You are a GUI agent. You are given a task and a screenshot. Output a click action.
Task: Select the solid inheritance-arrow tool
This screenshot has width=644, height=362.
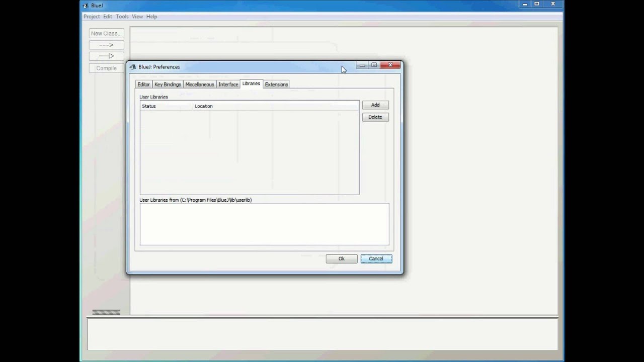[x=106, y=56]
